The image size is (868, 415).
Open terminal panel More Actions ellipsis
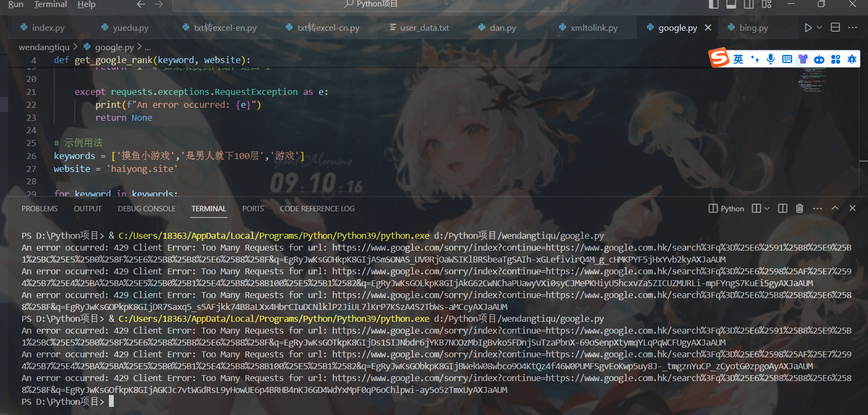click(x=816, y=209)
